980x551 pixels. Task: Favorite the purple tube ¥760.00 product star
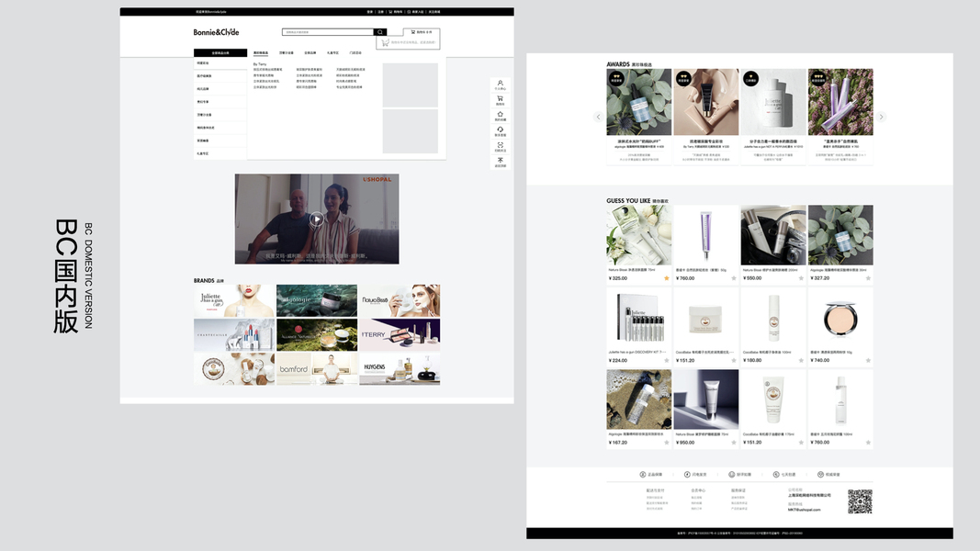pos(734,278)
